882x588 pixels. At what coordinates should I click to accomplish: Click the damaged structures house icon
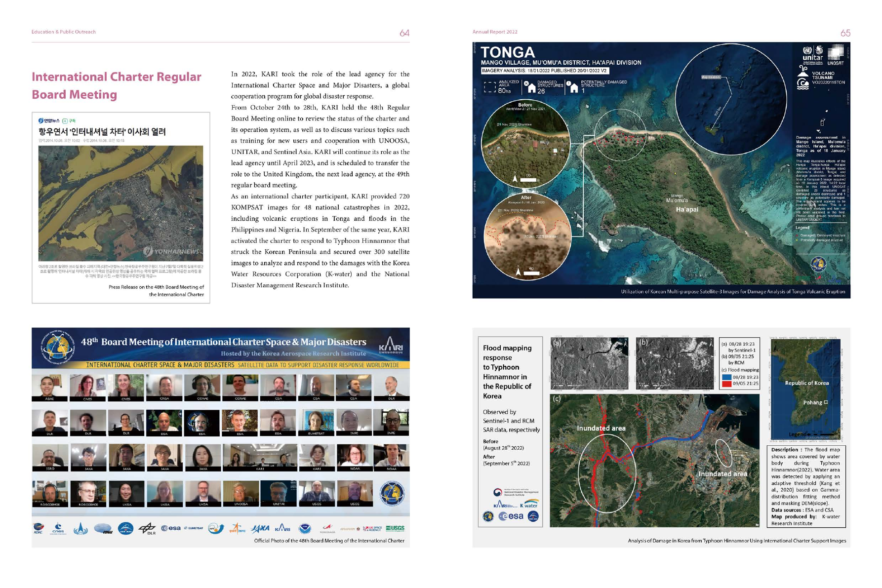point(530,87)
